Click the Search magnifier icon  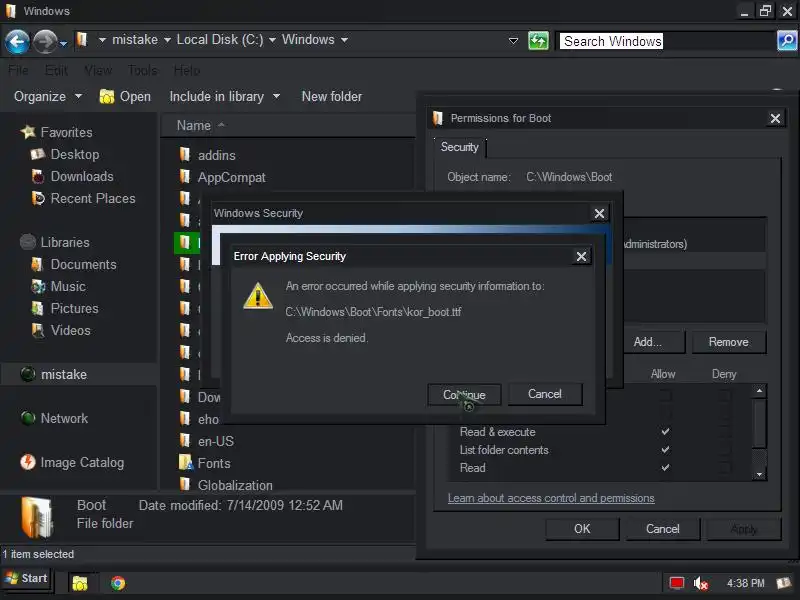(x=787, y=40)
